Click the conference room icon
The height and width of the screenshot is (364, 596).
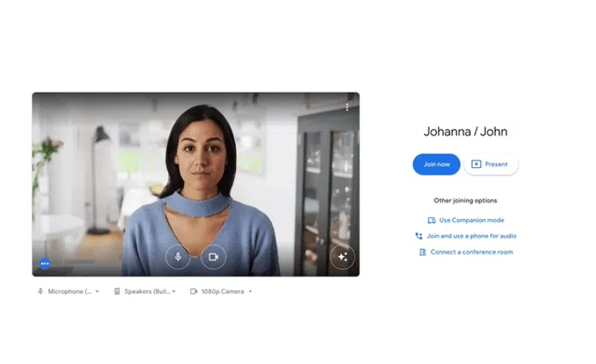click(423, 251)
